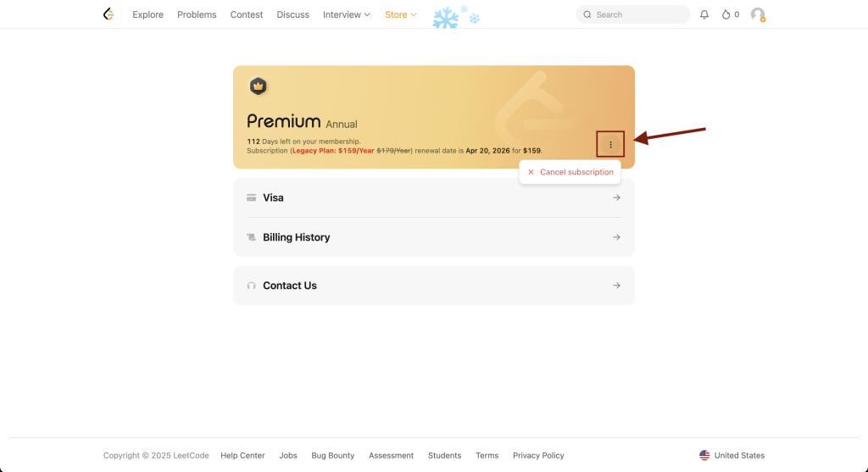Screen dimensions: 868x472
Task: Open the Terms footer link
Action: pos(487,455)
